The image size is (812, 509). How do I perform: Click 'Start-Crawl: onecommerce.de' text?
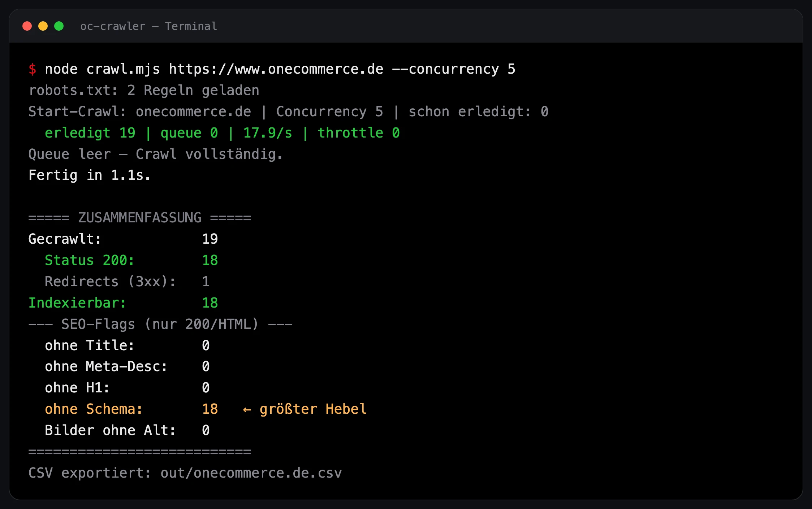click(140, 112)
